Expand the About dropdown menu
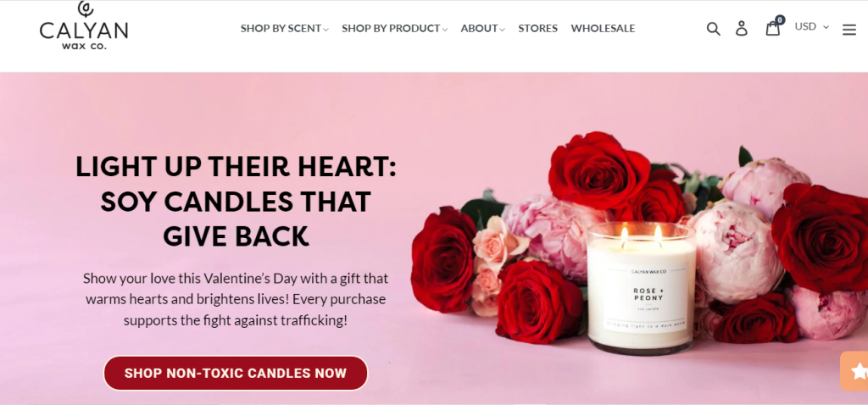Image resolution: width=868 pixels, height=405 pixels. point(482,28)
